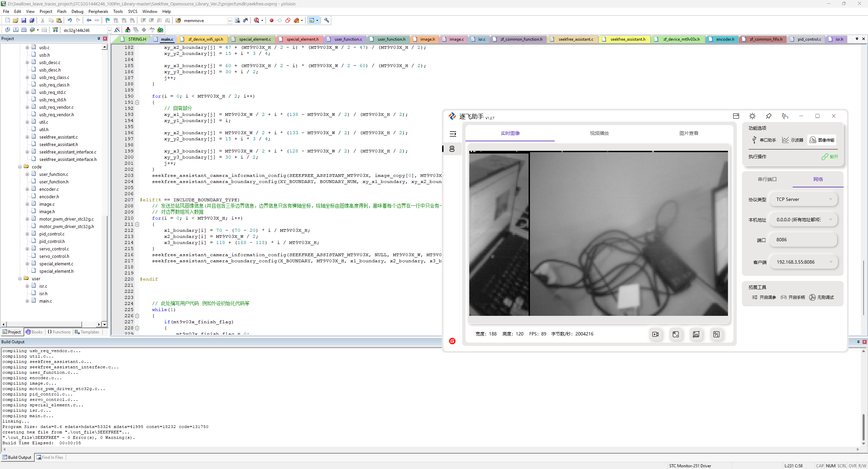Select the 示波器 oscilloscope option

793,140
